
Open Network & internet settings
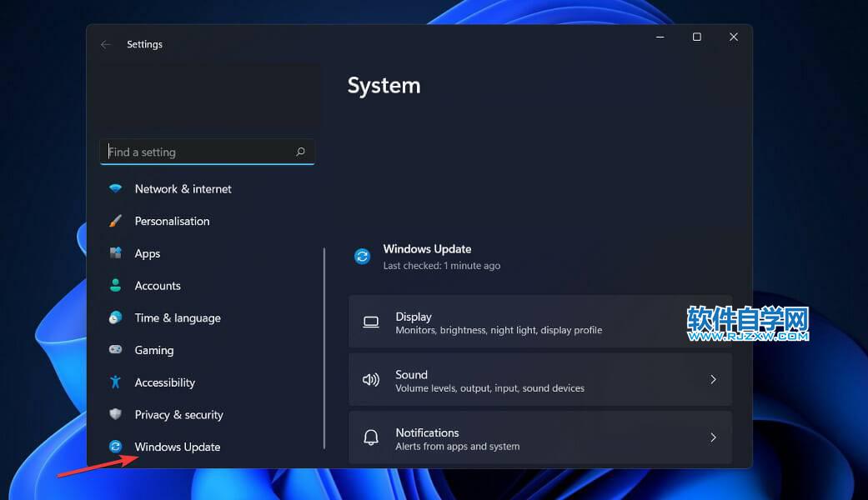183,188
